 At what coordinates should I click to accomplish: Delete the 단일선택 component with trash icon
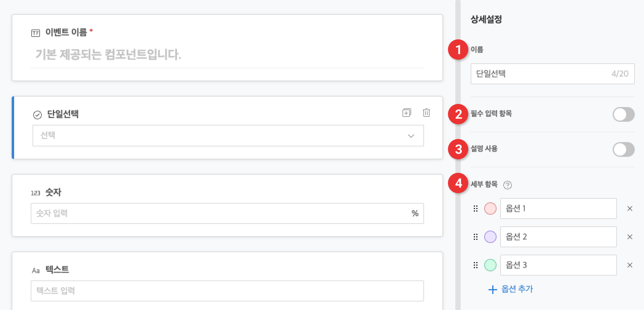(x=426, y=113)
